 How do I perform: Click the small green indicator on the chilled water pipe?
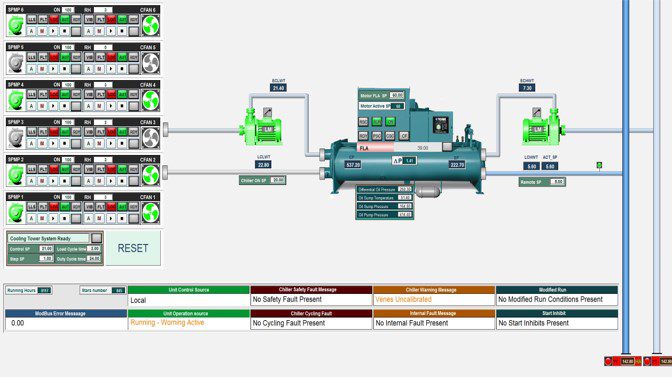[x=599, y=165]
